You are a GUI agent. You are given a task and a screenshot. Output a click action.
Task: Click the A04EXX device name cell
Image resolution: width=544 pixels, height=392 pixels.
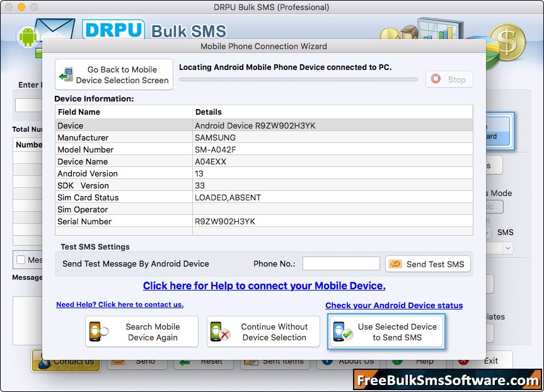tap(332, 161)
